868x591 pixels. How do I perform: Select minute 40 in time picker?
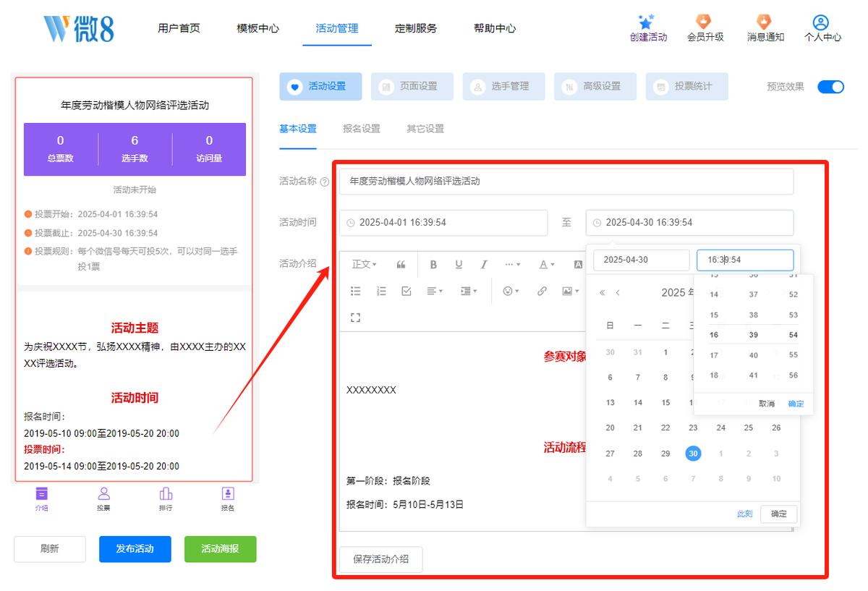tap(754, 355)
